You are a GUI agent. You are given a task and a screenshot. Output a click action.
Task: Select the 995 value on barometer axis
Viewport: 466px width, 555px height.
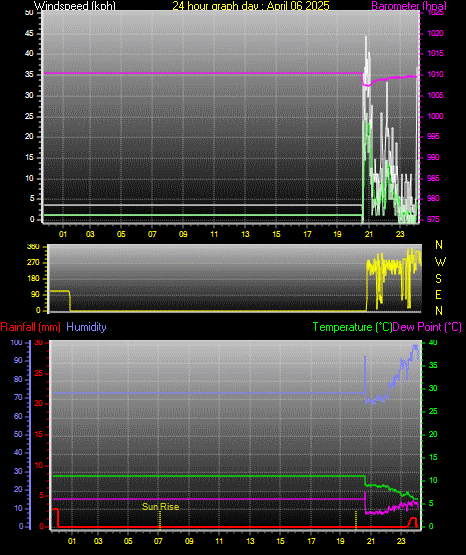click(x=433, y=136)
